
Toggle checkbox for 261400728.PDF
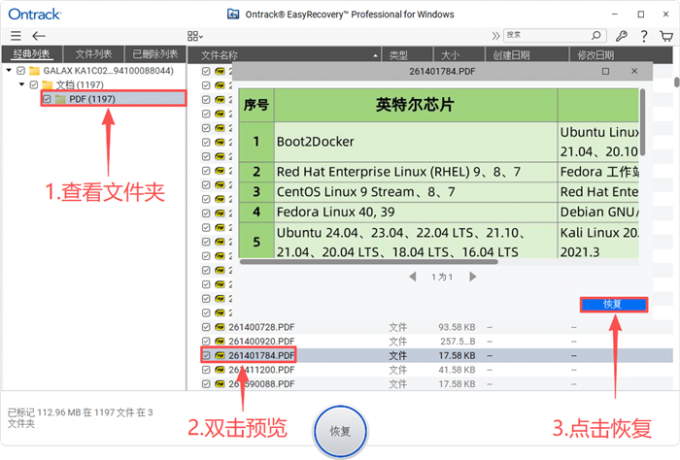pyautogui.click(x=206, y=327)
